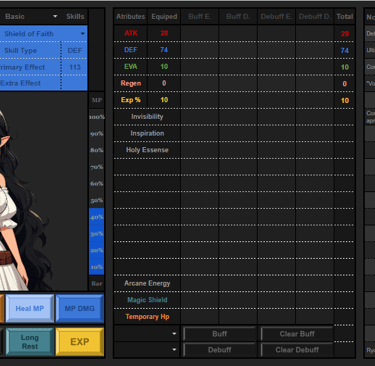Click the Debuff button
This screenshot has height=366, width=375.
coord(219,350)
